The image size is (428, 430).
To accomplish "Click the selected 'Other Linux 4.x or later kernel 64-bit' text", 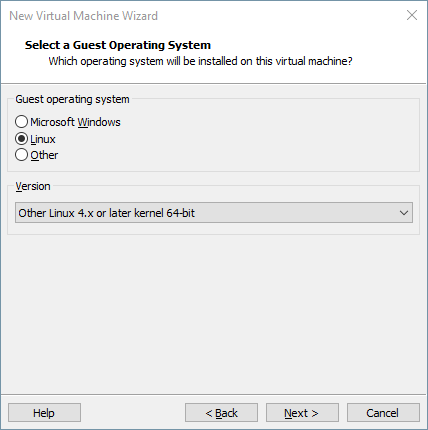I will (106, 213).
